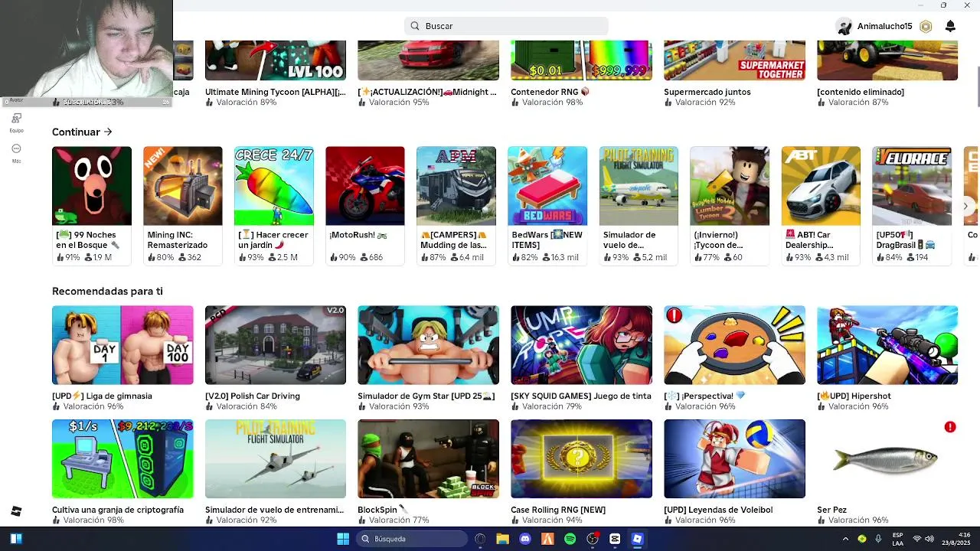Open Pilot Training tile in Continuar
Viewport: 980px width, 551px height.
click(639, 206)
